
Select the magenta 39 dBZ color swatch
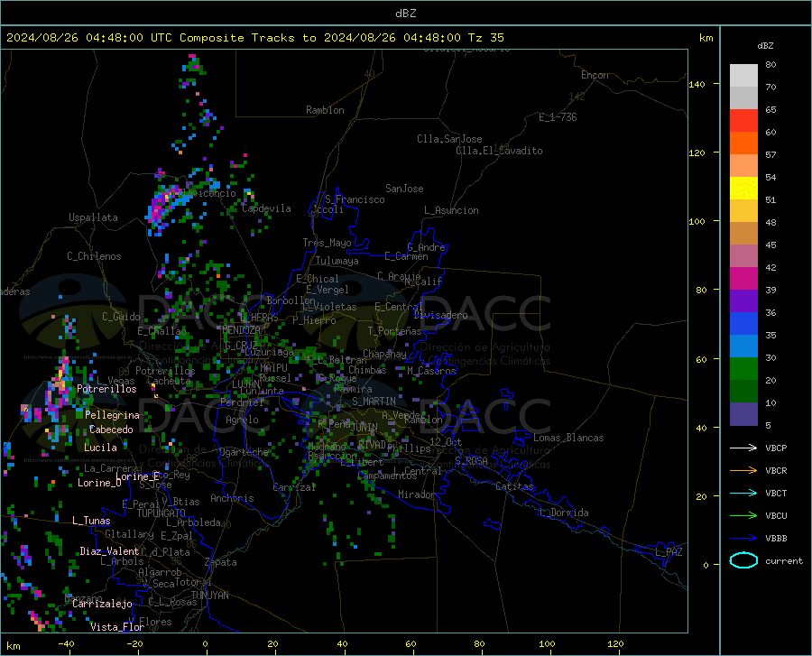743,279
